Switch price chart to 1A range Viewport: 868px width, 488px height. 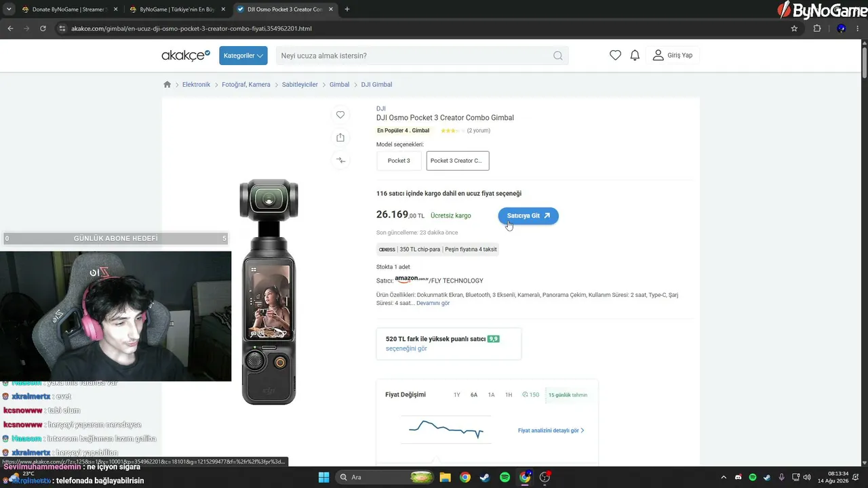tap(491, 394)
